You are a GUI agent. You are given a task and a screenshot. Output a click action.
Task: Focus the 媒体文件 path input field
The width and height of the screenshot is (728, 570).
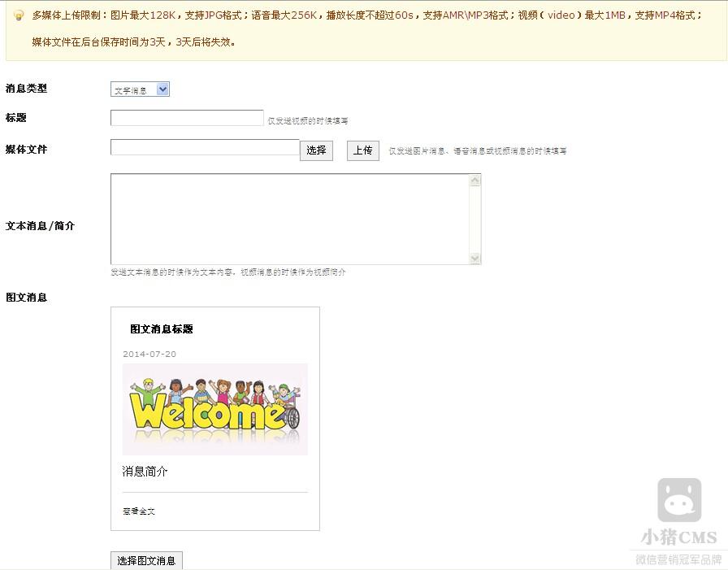(205, 147)
